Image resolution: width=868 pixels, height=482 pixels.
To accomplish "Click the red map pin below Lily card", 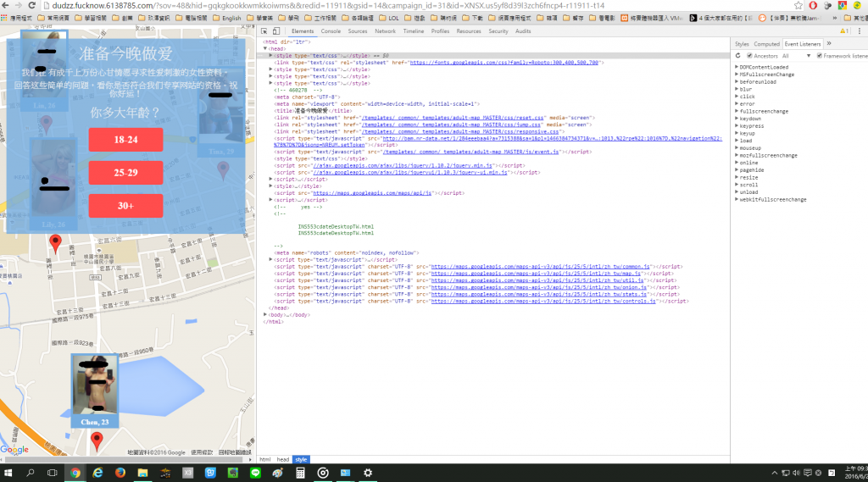I will [55, 243].
